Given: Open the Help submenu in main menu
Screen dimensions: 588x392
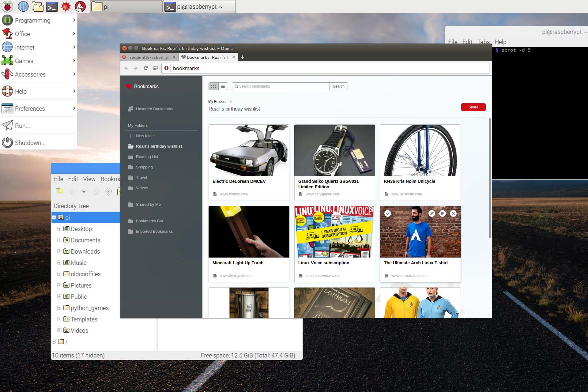Looking at the screenshot, I should pyautogui.click(x=39, y=92).
